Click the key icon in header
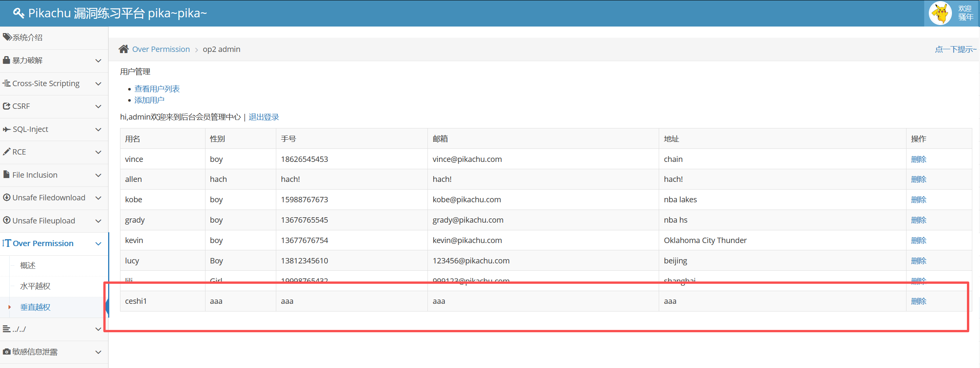 18,13
